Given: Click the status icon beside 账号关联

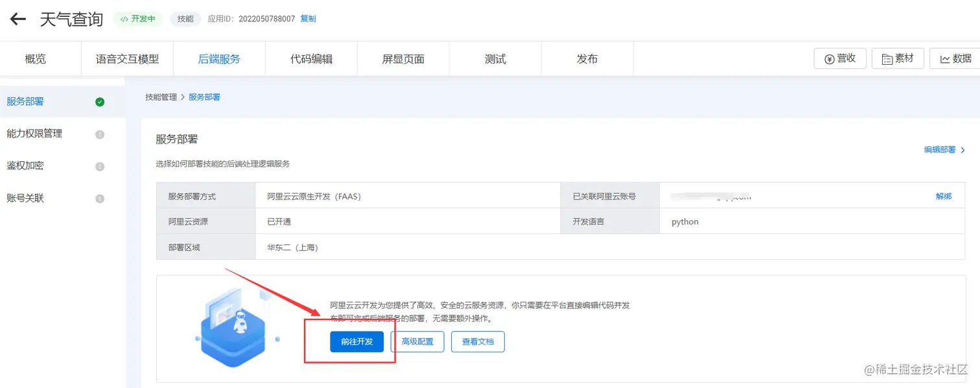Looking at the screenshot, I should tap(100, 198).
